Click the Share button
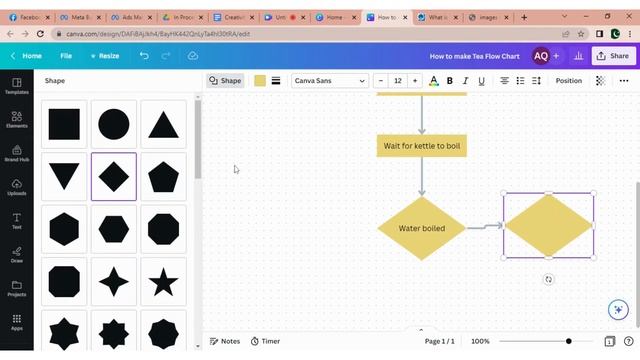 (x=613, y=56)
